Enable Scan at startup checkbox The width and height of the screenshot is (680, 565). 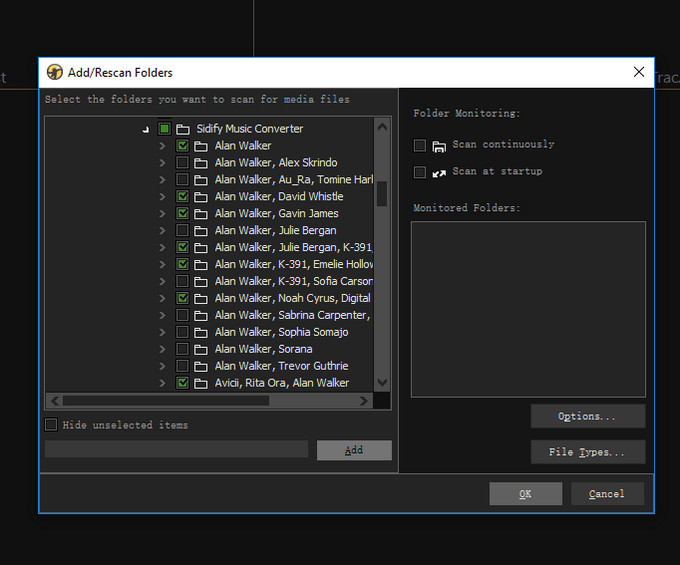point(419,172)
